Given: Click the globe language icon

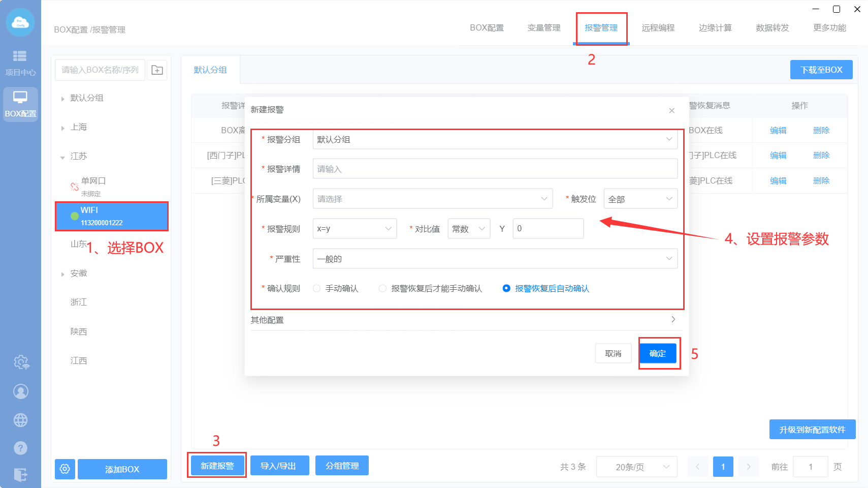Looking at the screenshot, I should pos(21,420).
